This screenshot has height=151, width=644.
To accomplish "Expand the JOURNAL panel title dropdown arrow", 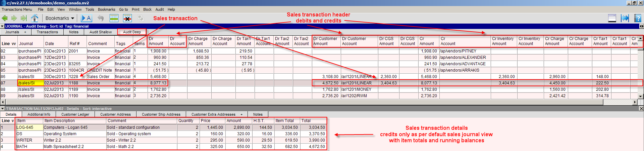I will click(2, 26).
